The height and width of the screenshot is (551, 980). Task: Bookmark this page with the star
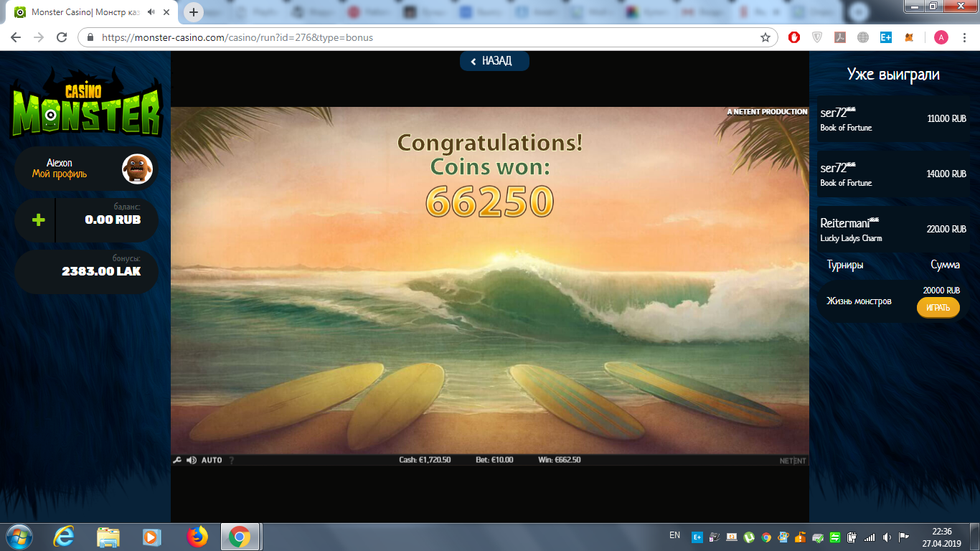(x=765, y=37)
